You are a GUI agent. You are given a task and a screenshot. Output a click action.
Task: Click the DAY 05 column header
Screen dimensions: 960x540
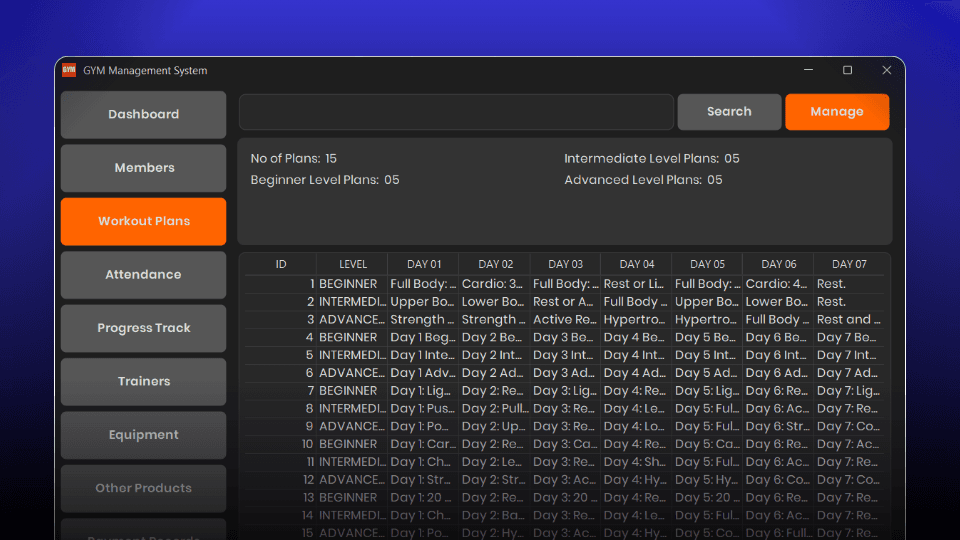(x=707, y=264)
